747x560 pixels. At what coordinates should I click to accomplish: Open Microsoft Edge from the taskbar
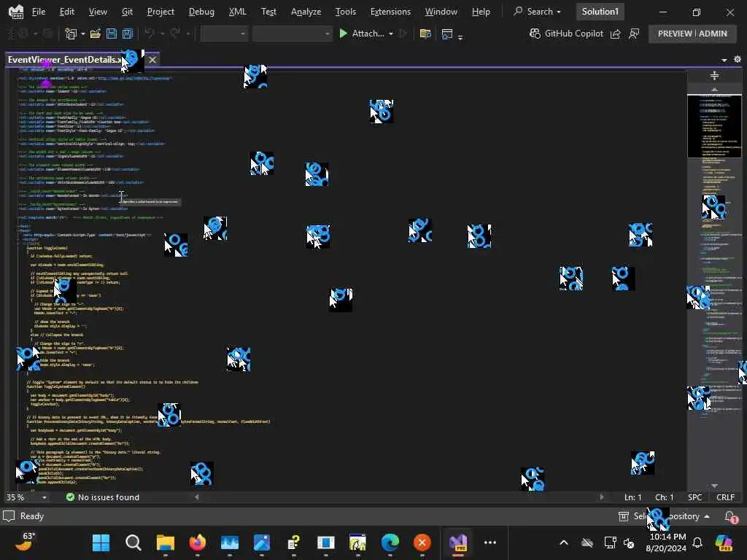point(390,542)
